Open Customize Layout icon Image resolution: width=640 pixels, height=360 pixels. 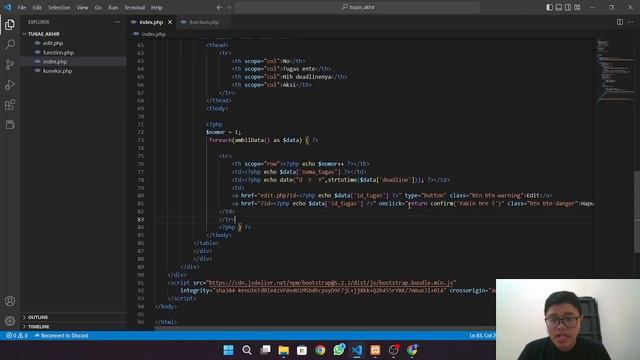(577, 7)
